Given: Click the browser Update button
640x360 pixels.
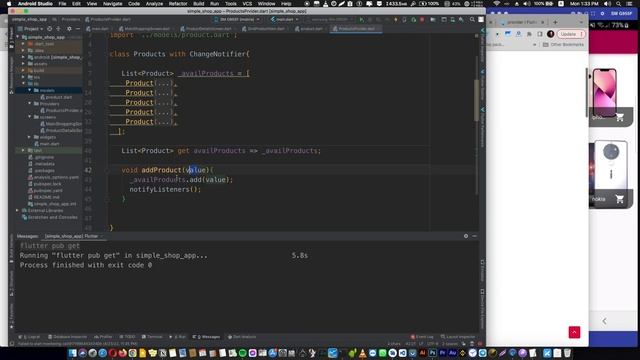Looking at the screenshot, I should click(571, 34).
